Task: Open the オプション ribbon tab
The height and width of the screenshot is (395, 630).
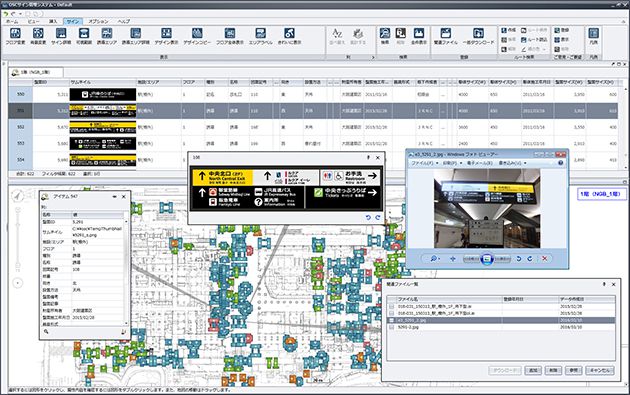Action: tap(98, 21)
